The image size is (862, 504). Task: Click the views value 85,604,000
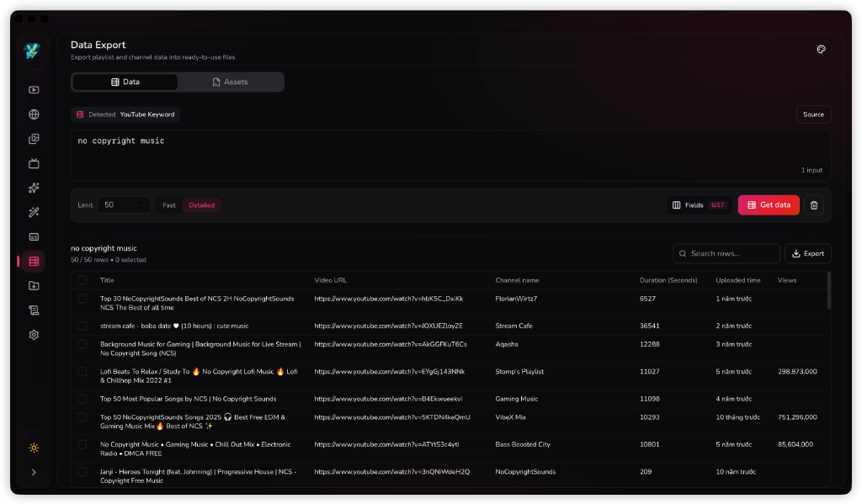click(x=795, y=444)
